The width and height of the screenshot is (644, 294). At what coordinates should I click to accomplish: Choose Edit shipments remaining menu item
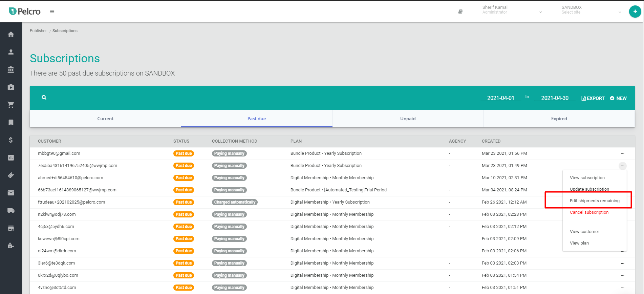tap(595, 201)
